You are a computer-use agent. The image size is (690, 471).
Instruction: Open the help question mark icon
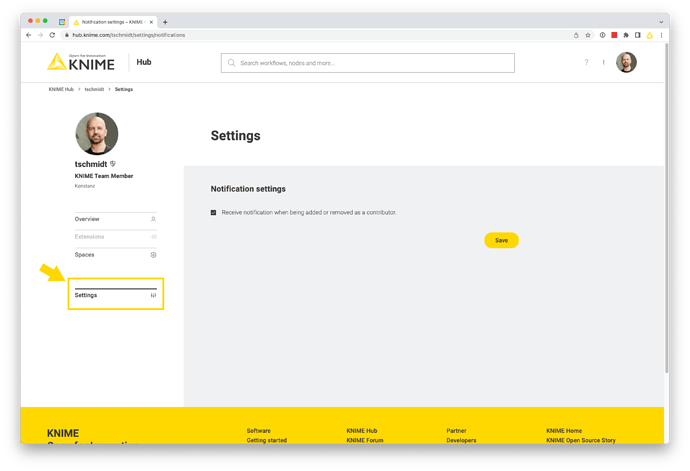[586, 63]
